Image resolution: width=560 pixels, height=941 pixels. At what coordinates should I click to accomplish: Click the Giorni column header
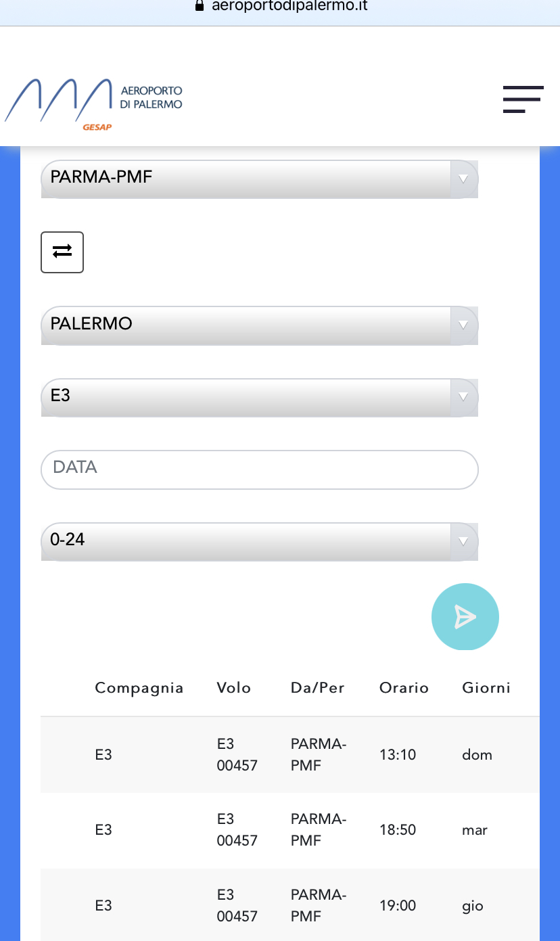[x=486, y=688]
